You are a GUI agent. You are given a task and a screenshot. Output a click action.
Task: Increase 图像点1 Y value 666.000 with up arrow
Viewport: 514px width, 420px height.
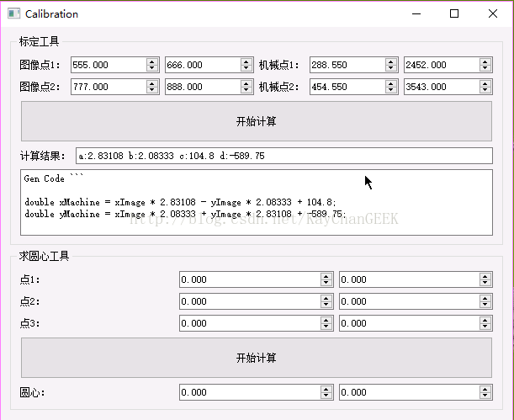click(246, 61)
